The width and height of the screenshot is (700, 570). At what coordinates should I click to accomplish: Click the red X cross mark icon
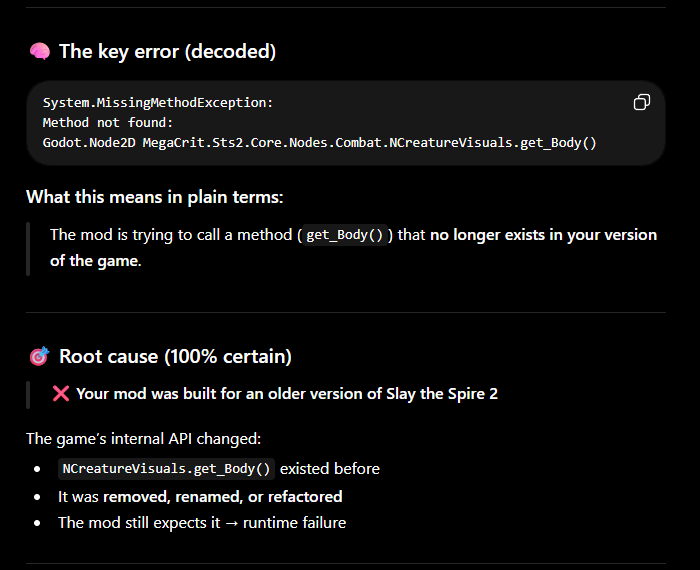[x=61, y=394]
